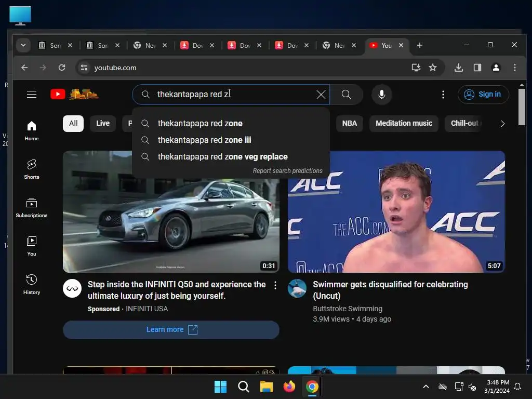The height and width of the screenshot is (399, 532).
Task: Choose suggestion 'red zone veg replace'
Action: tap(231, 157)
